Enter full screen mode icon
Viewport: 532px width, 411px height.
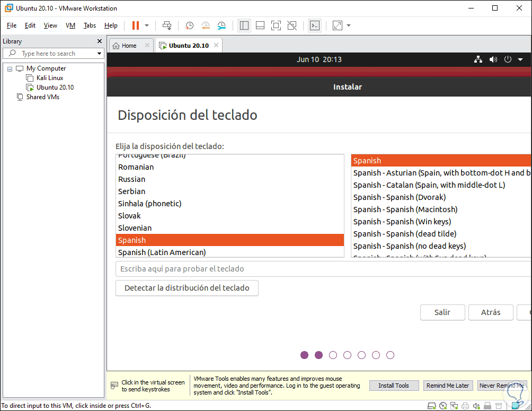[x=276, y=25]
